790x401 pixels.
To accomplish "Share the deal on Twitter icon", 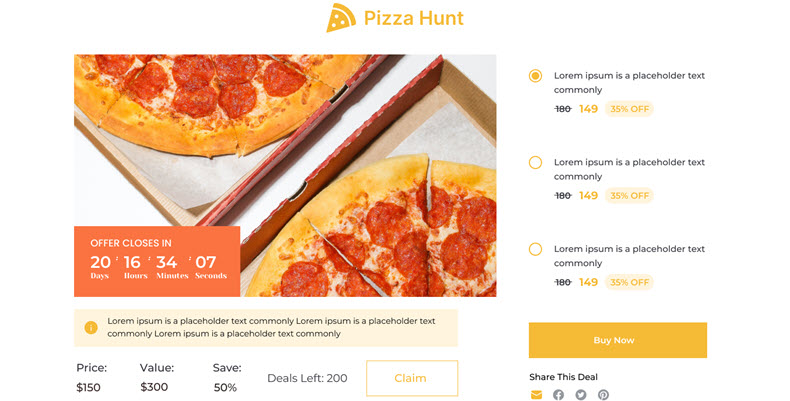I will click(581, 394).
